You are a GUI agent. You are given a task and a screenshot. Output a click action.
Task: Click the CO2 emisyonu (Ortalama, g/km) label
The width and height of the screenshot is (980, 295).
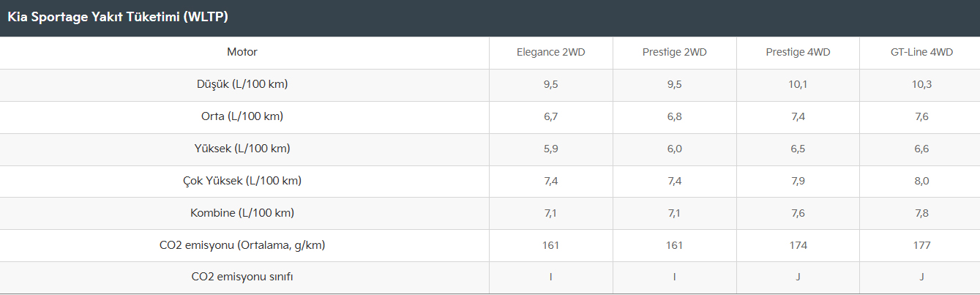tap(242, 245)
